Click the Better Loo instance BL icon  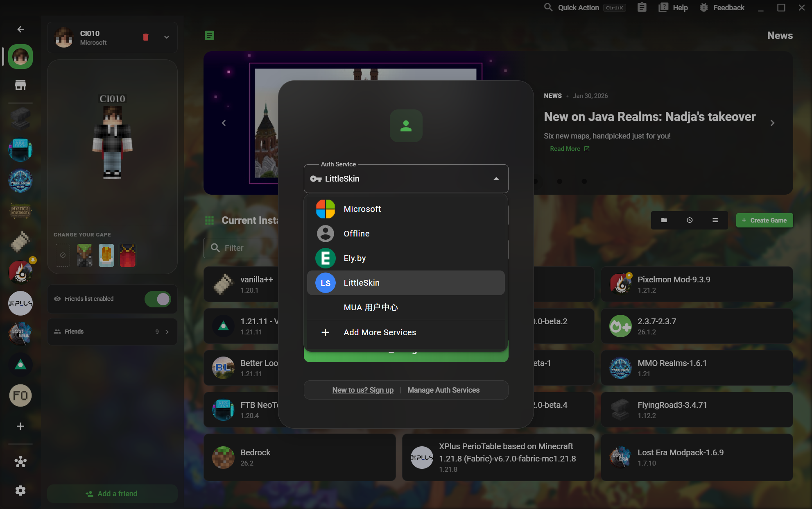pyautogui.click(x=223, y=368)
